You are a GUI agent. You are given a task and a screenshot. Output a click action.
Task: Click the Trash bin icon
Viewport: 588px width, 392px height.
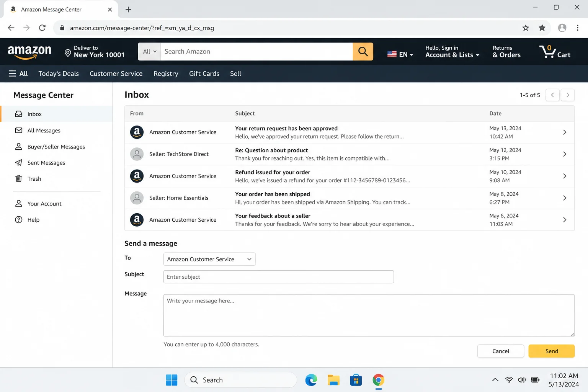18,179
